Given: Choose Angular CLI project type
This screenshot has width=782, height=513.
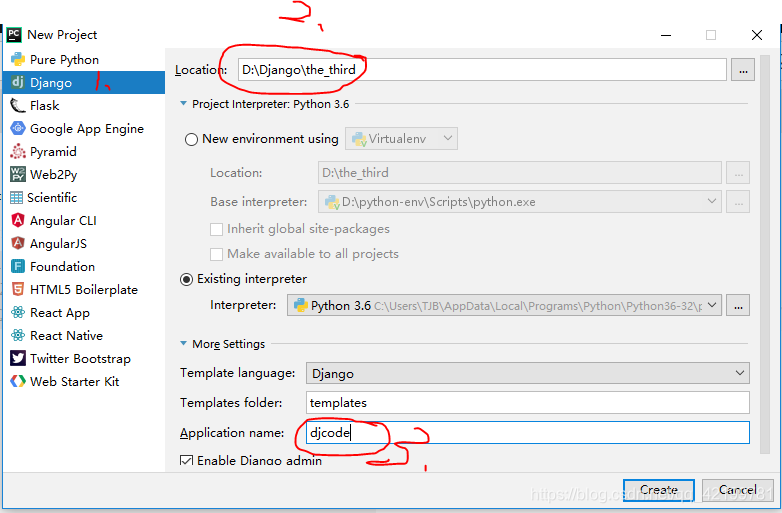Looking at the screenshot, I should click(84, 220).
